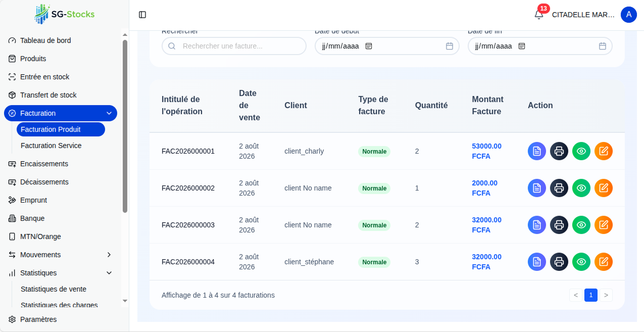Screen dimensions: 644x332
Task: Open document icon for FAC2026000001
Action: click(x=537, y=151)
